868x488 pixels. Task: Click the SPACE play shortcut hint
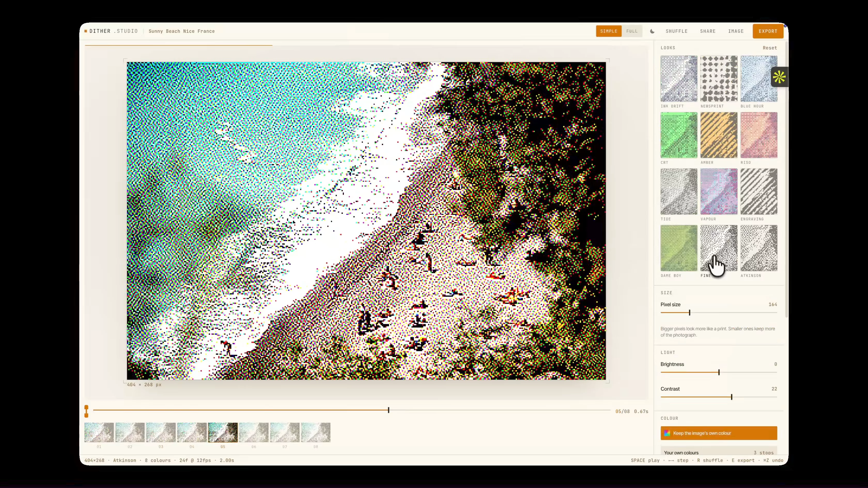[x=645, y=460]
